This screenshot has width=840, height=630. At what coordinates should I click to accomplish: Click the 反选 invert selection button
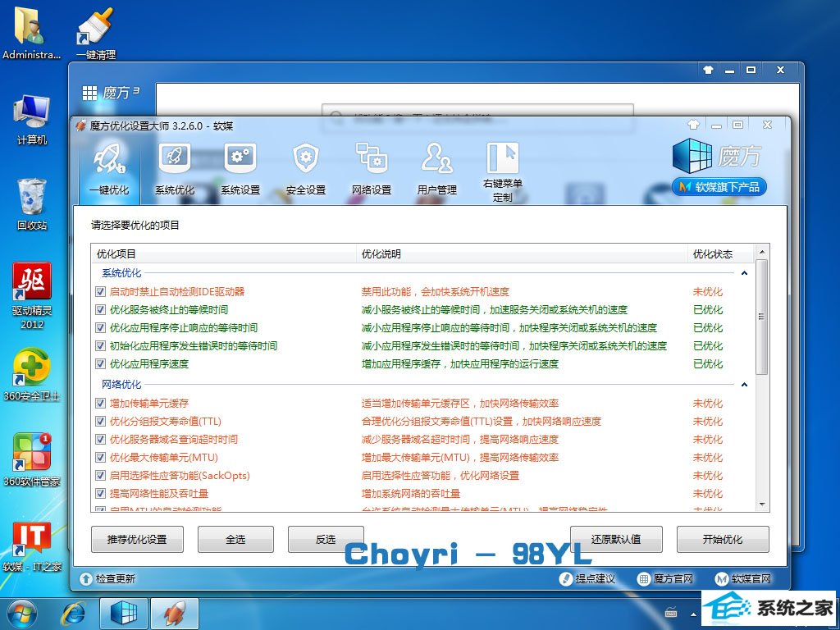pyautogui.click(x=326, y=539)
